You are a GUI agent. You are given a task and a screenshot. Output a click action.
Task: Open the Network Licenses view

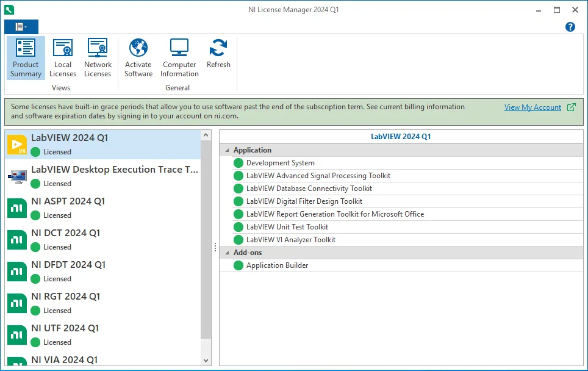click(98, 57)
